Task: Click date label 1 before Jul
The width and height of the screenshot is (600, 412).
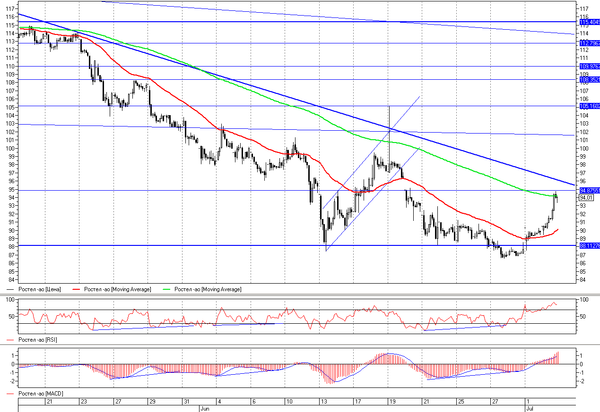Action: [528, 402]
